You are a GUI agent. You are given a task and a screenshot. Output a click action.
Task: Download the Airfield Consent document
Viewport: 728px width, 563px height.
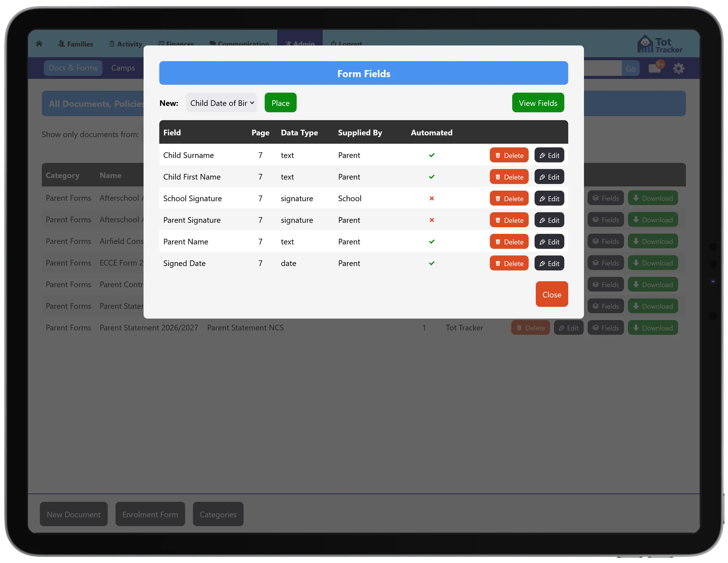[653, 241]
